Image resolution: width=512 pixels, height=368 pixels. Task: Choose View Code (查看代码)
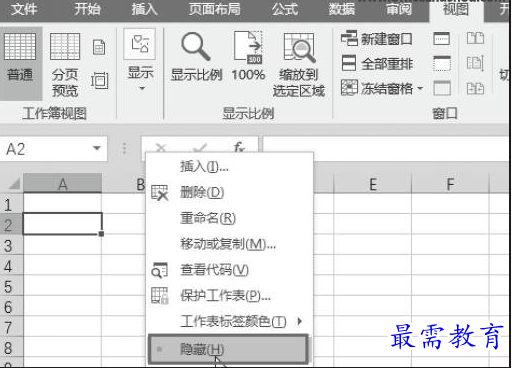coord(230,270)
